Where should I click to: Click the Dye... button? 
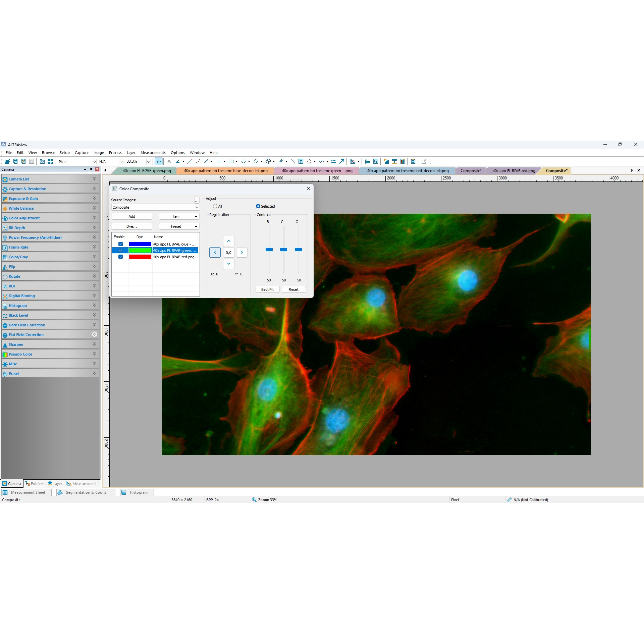pos(131,226)
